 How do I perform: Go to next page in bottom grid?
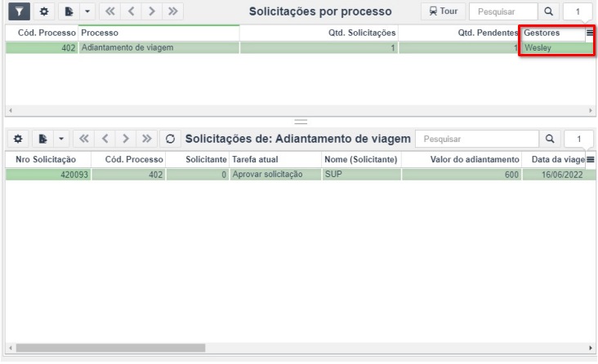click(x=126, y=139)
